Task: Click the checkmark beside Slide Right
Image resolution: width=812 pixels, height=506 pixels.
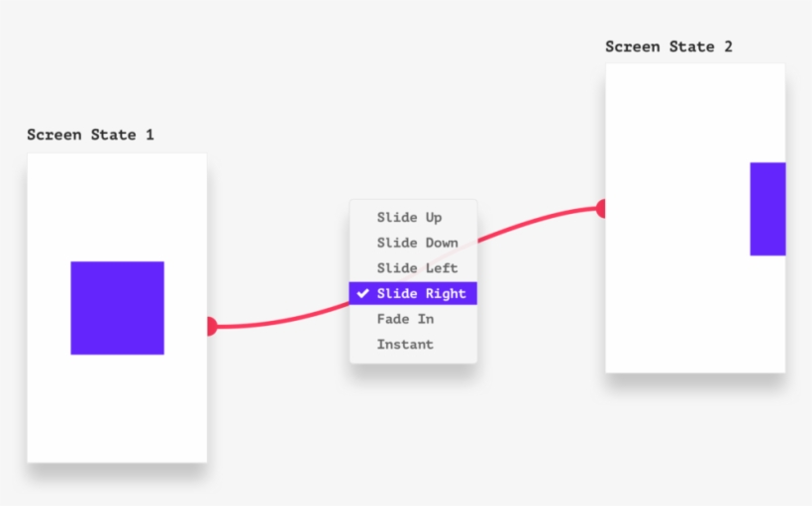Action: (x=362, y=294)
